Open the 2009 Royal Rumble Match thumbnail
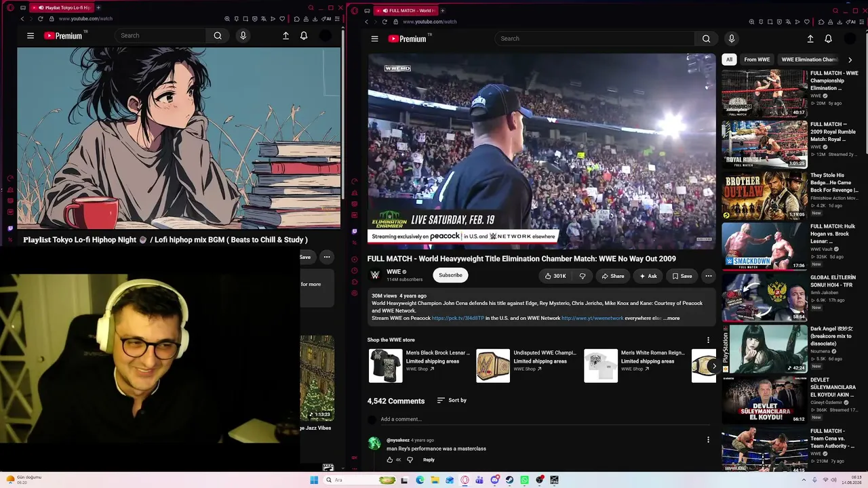Screen dimensions: 868x488 [764, 145]
